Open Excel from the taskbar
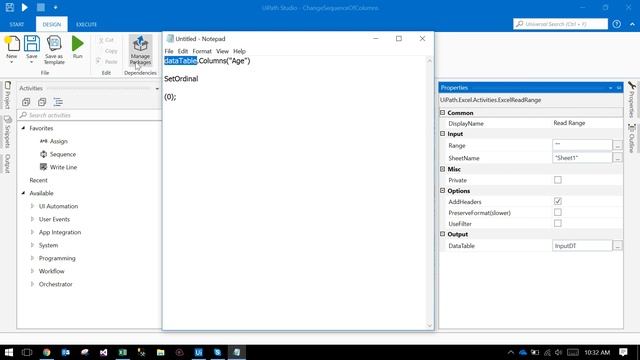Viewport: 640px width, 360px height. 122,352
